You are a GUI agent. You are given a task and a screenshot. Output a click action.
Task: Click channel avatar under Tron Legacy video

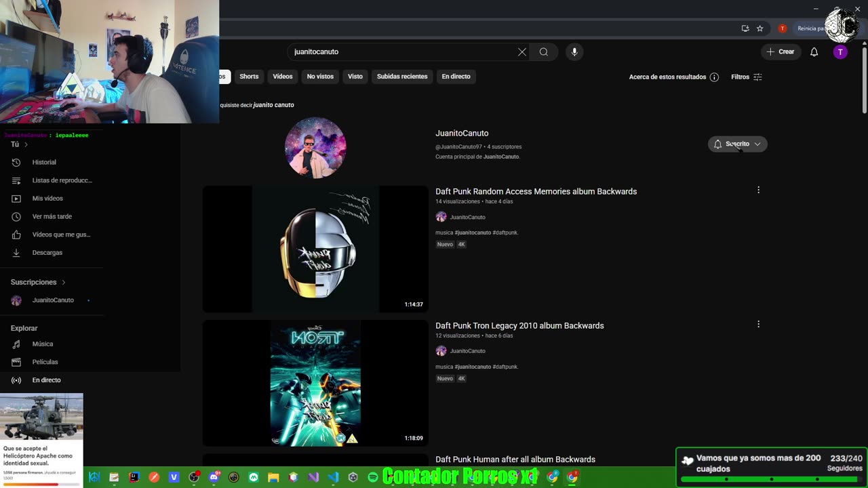441,351
